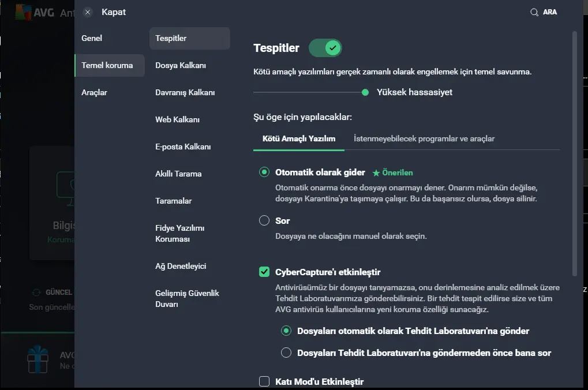Choose ask before sending files to Tehdit Laboratuvarı
The width and height of the screenshot is (588, 390).
click(286, 352)
